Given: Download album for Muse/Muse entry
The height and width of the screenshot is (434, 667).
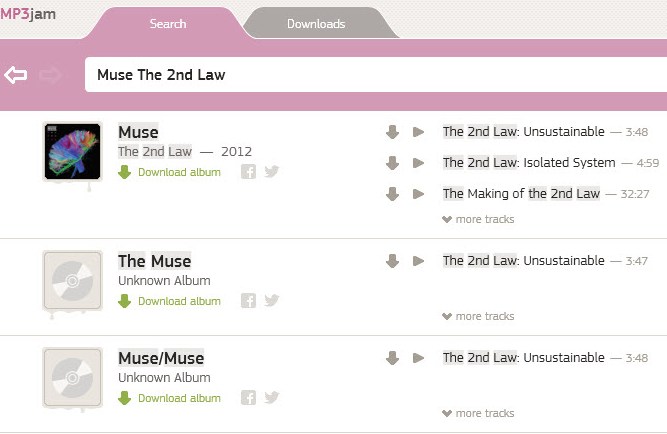Looking at the screenshot, I should tap(169, 398).
